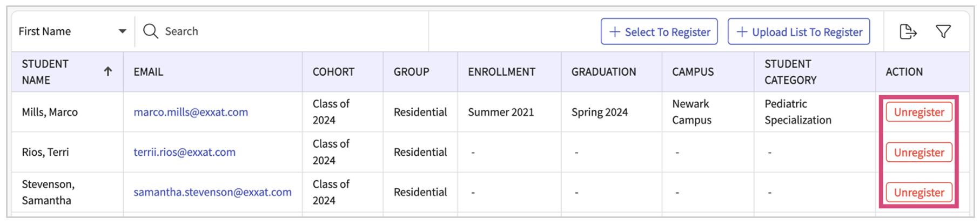
Task: Unregister Marco Mills
Action: [919, 112]
